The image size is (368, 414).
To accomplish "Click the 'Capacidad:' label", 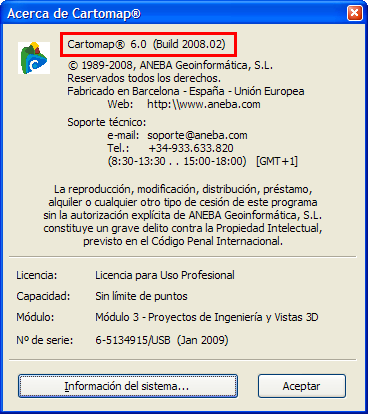I will (x=43, y=296).
